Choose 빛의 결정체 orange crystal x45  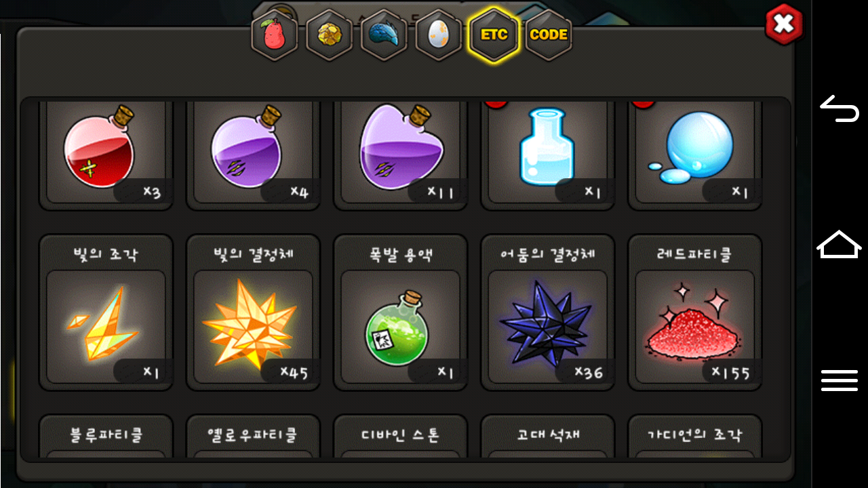tap(253, 312)
